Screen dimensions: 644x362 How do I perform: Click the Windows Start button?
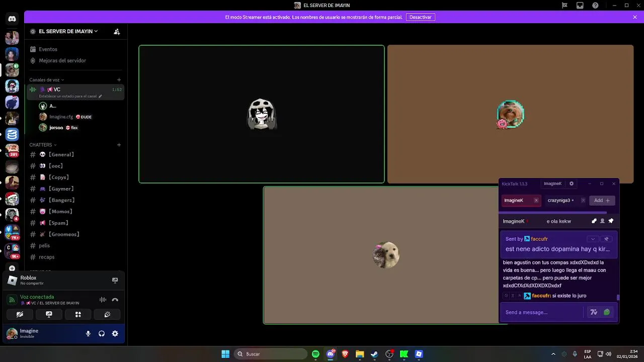click(x=225, y=354)
